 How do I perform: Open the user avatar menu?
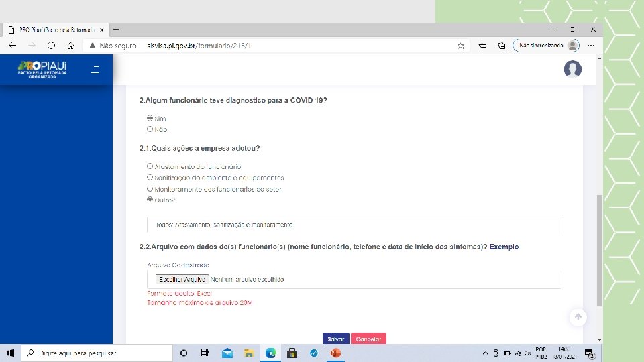tap(572, 69)
